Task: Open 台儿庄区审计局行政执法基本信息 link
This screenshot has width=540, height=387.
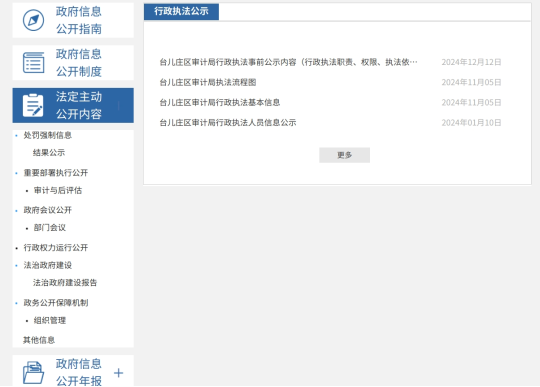Action: (220, 103)
